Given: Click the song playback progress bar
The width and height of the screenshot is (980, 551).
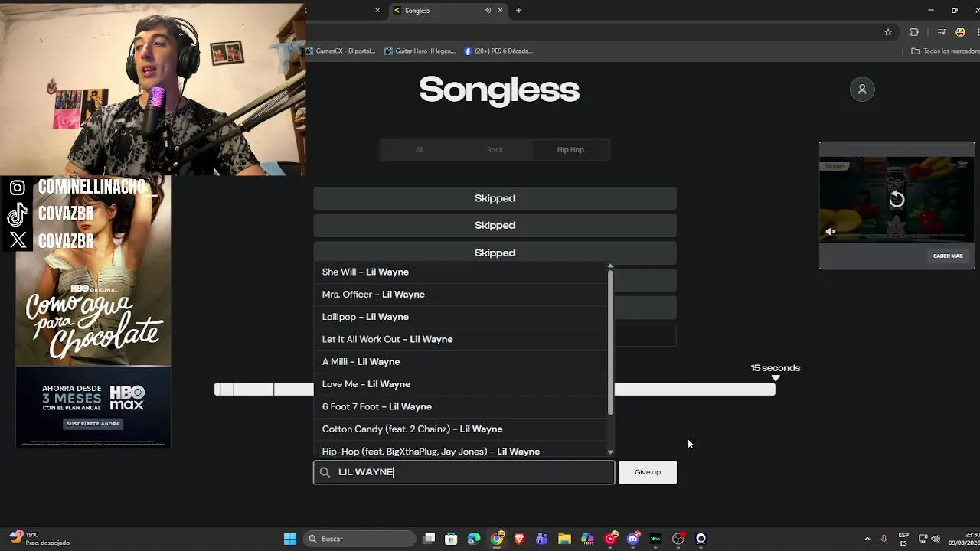Looking at the screenshot, I should pos(495,390).
